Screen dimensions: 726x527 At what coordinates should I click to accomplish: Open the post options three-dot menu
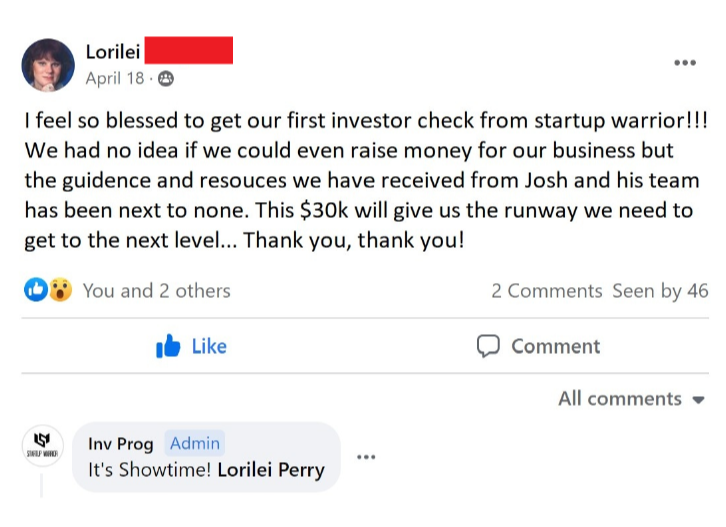tap(684, 63)
